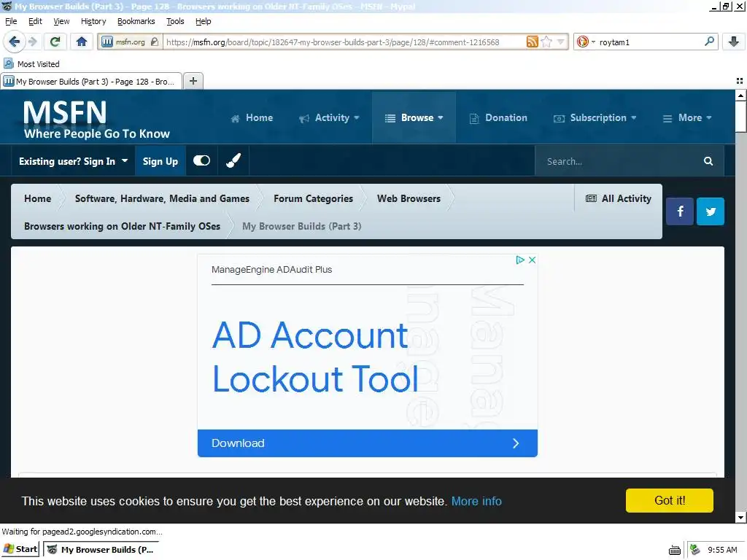This screenshot has width=747, height=560.
Task: Click the scrollbar down arrow
Action: coord(741,518)
